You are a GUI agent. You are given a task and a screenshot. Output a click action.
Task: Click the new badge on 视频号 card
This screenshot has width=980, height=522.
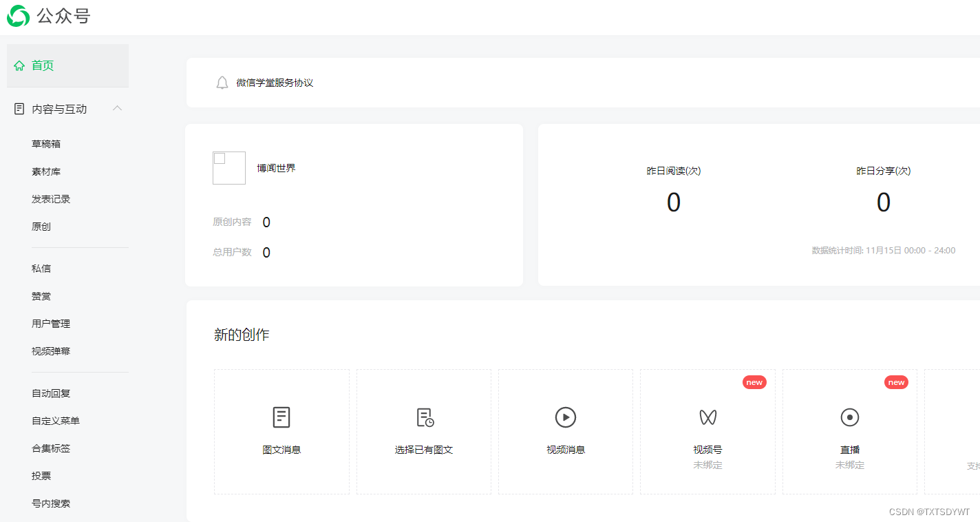pyautogui.click(x=754, y=382)
